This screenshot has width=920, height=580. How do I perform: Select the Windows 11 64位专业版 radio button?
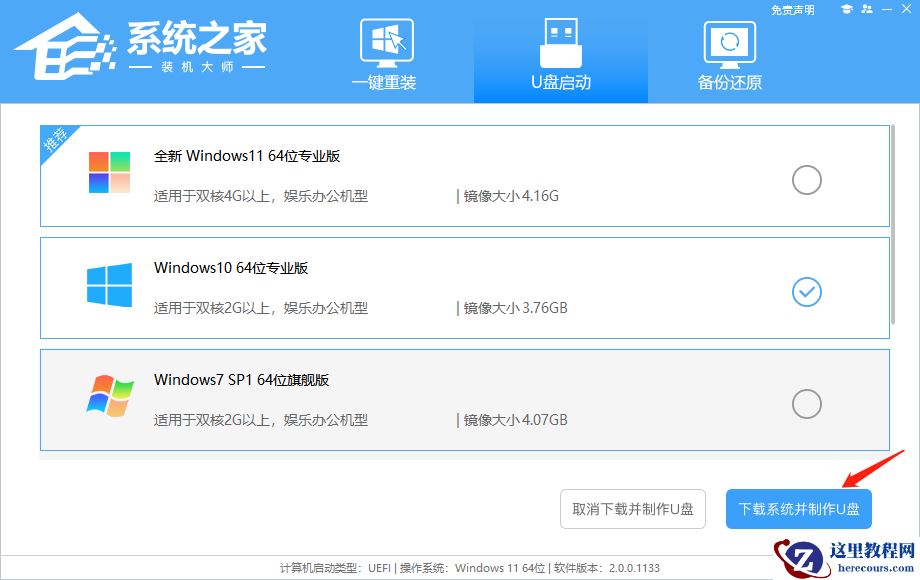tap(805, 180)
